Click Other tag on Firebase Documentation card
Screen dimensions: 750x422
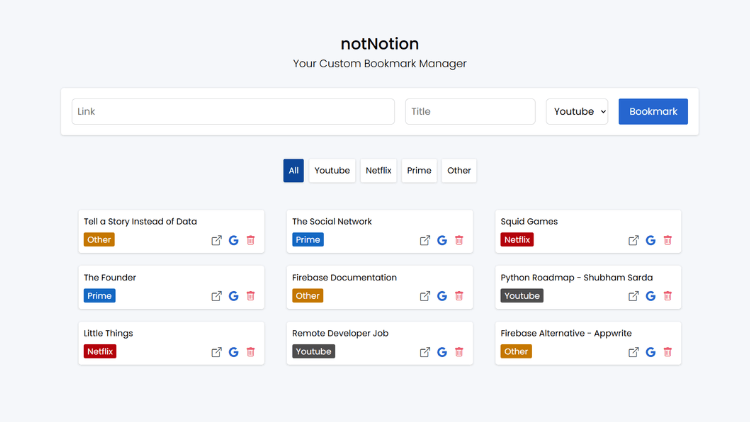(x=308, y=296)
